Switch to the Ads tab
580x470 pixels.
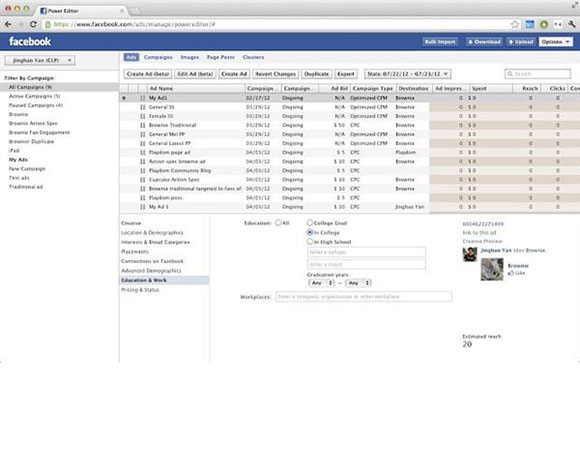(x=131, y=57)
